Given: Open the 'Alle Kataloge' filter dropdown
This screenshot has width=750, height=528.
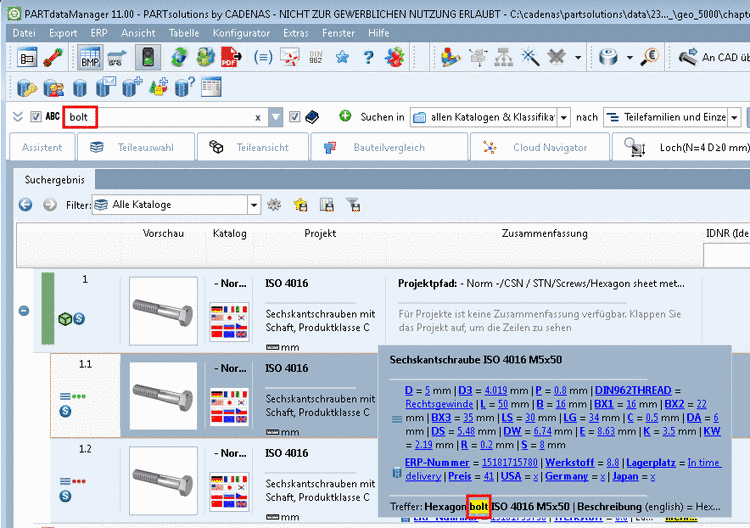Looking at the screenshot, I should [x=254, y=205].
